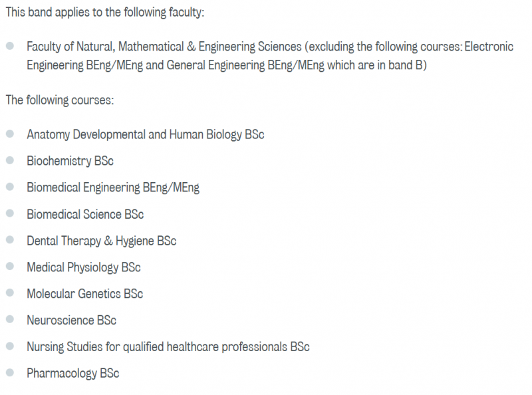Click the bullet next to Medical Physiology BSc
Image resolution: width=532 pixels, height=395 pixels.
pyautogui.click(x=10, y=267)
